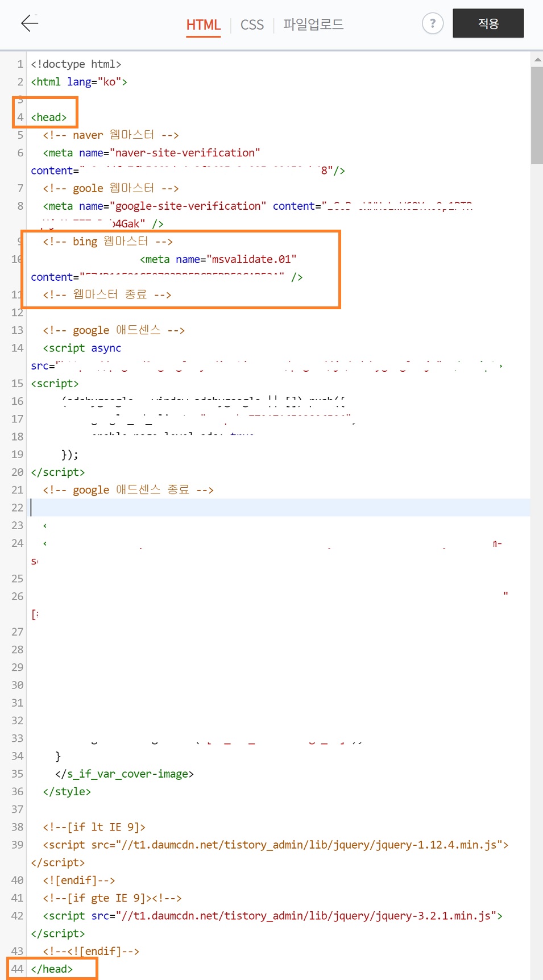Image resolution: width=543 pixels, height=980 pixels.
Task: Click the closing brace on line 34
Action: (x=58, y=756)
